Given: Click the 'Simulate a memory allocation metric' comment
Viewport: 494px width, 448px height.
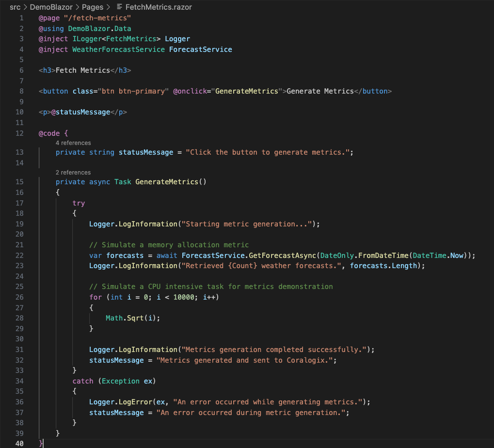Looking at the screenshot, I should pyautogui.click(x=169, y=245).
